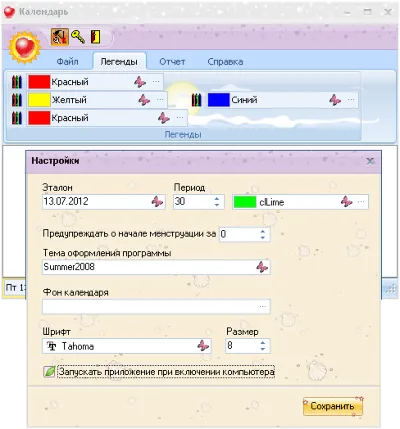Click the Сохранить button

[332, 406]
